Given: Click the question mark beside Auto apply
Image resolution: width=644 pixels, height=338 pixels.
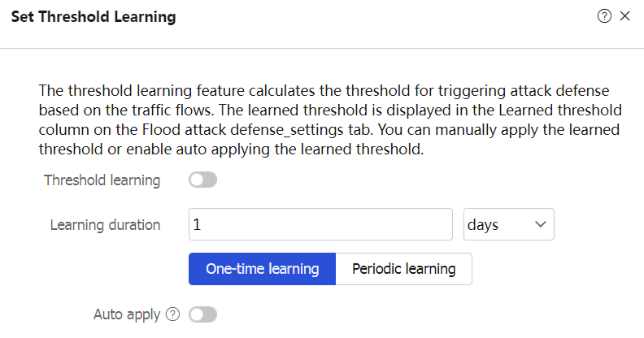Looking at the screenshot, I should pyautogui.click(x=173, y=314).
